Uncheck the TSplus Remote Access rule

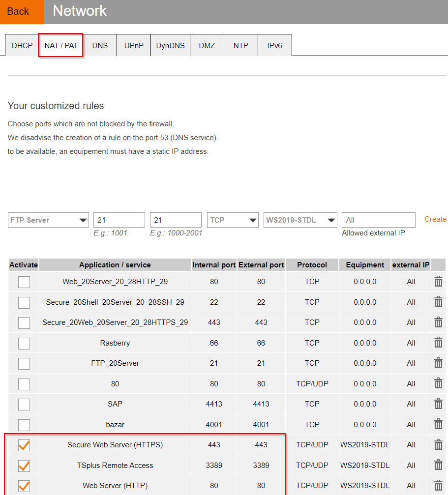point(24,466)
